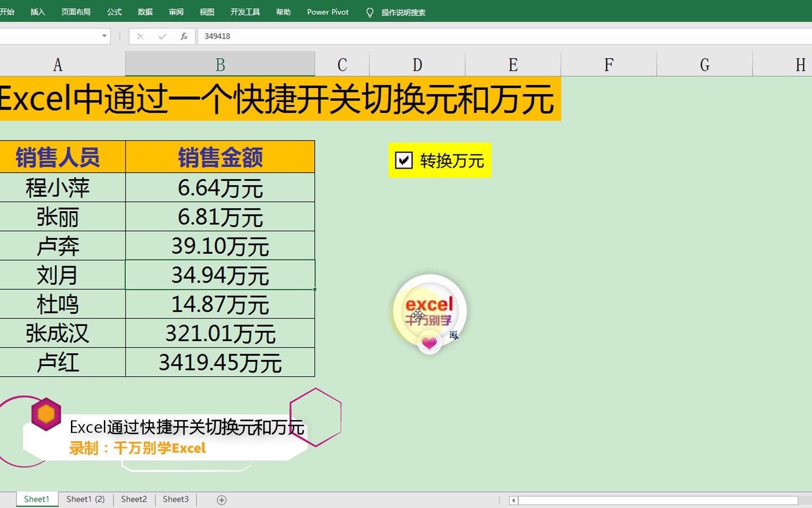Focus the 操作说明搜索 search box
The height and width of the screenshot is (508, 812).
click(403, 13)
